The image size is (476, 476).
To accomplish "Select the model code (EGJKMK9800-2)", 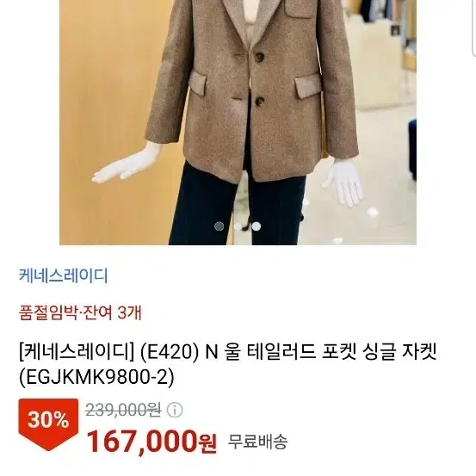I will tap(97, 377).
